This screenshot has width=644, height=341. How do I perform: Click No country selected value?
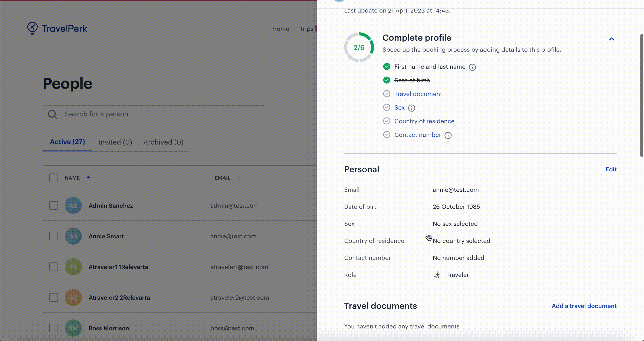click(461, 241)
